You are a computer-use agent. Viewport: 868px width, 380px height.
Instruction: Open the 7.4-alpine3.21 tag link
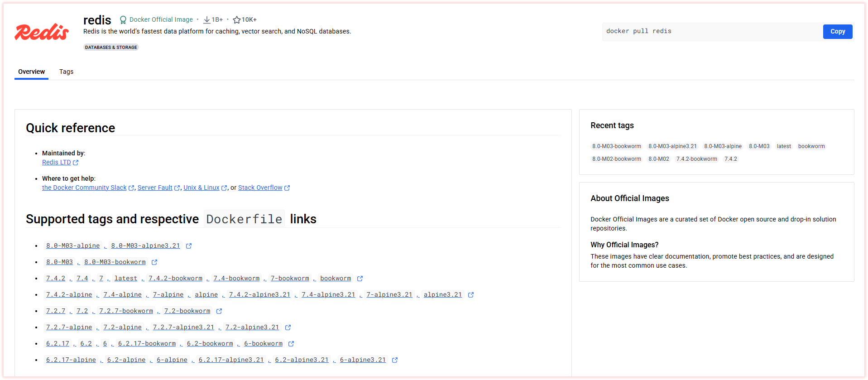coord(328,294)
